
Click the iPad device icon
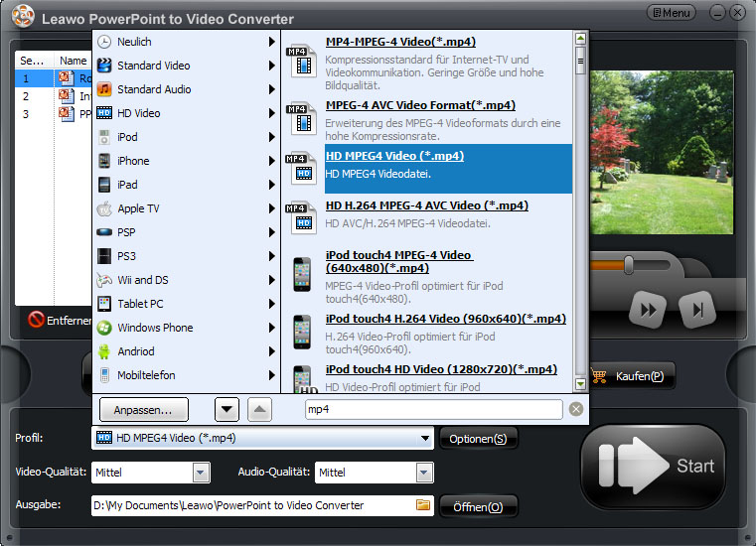(x=104, y=185)
